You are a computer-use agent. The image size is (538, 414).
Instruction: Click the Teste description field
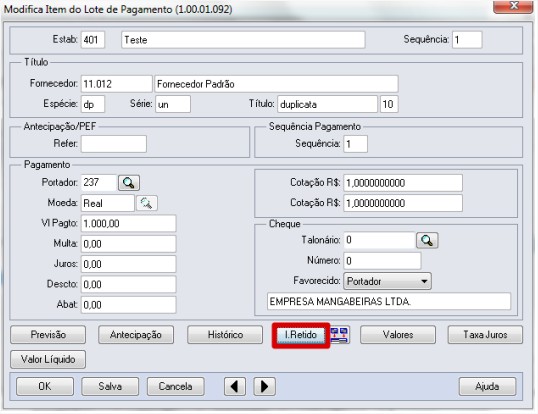click(243, 40)
